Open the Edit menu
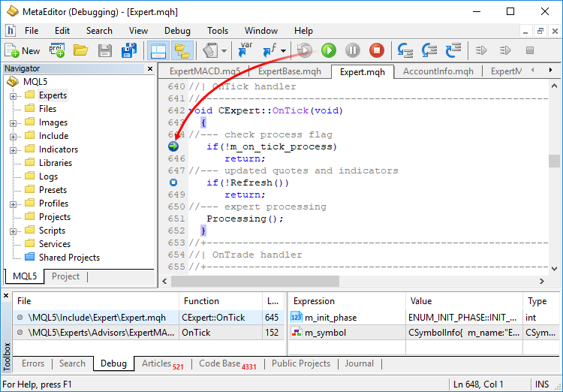Viewport: 563px width, 392px height. pos(62,31)
